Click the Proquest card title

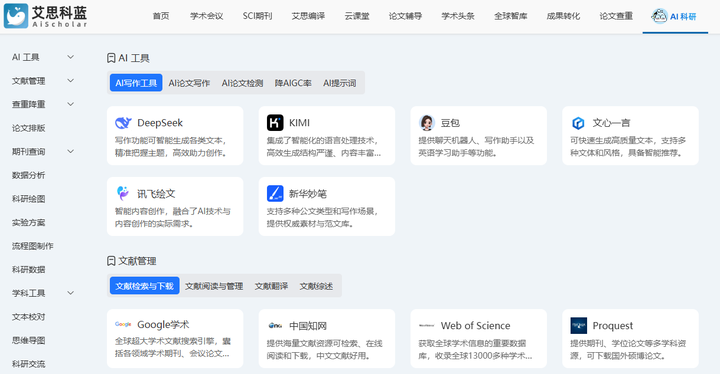pos(613,326)
